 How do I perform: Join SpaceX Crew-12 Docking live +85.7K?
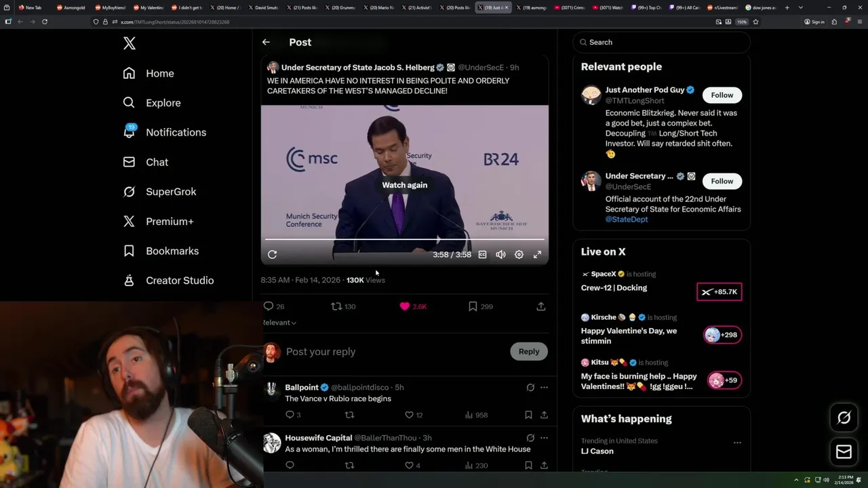point(719,291)
